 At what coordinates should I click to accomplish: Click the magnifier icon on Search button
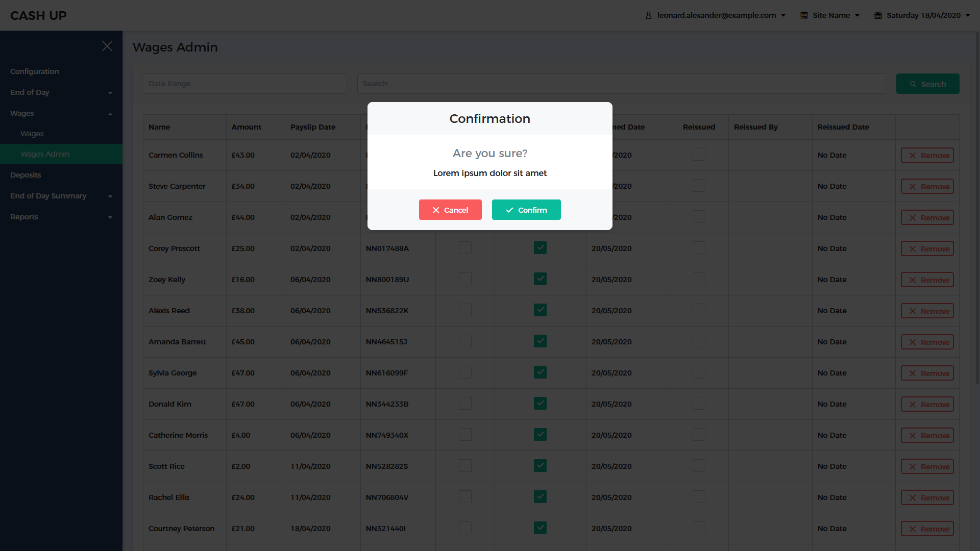point(913,84)
